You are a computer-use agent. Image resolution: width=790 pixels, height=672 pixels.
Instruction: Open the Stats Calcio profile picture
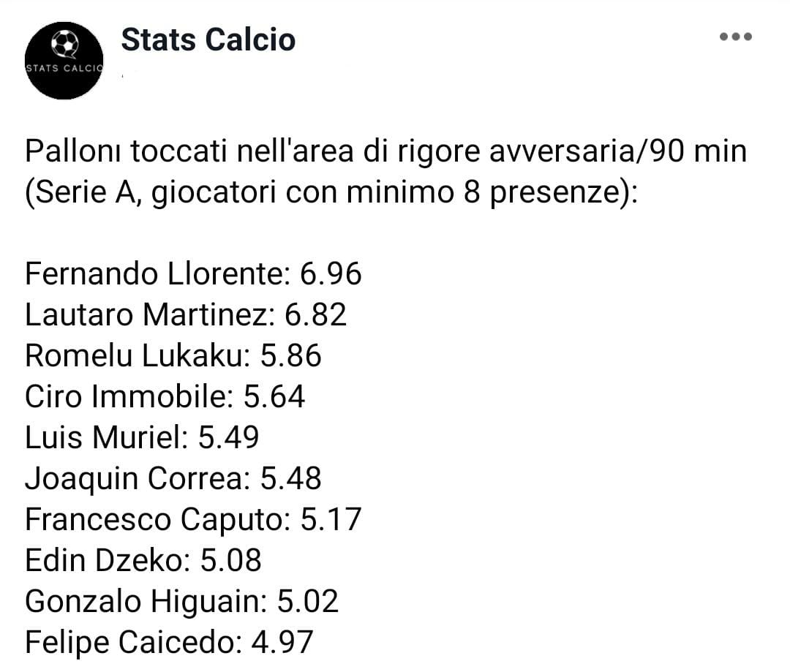pos(64,61)
